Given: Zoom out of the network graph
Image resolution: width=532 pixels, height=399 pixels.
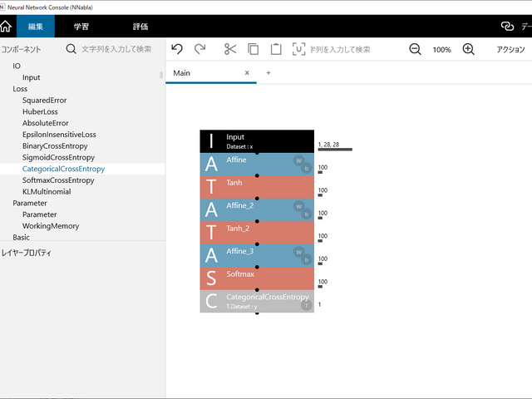Looking at the screenshot, I should click(x=415, y=50).
